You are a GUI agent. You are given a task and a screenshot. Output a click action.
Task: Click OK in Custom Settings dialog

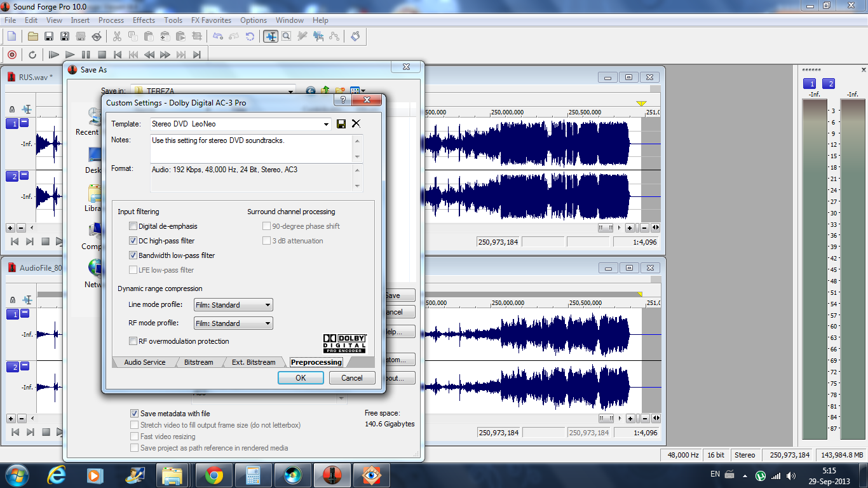pos(301,378)
